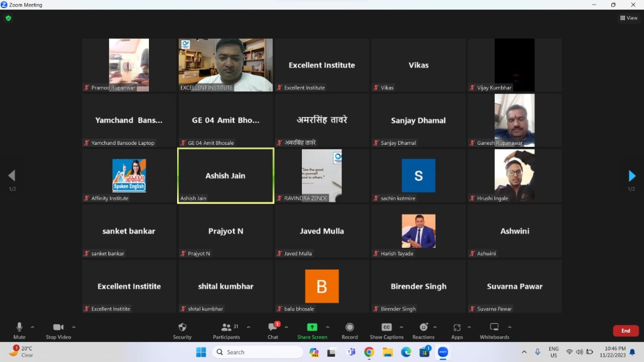Expand arrow next to Whiteboards
The image size is (644, 362).
coord(509,327)
